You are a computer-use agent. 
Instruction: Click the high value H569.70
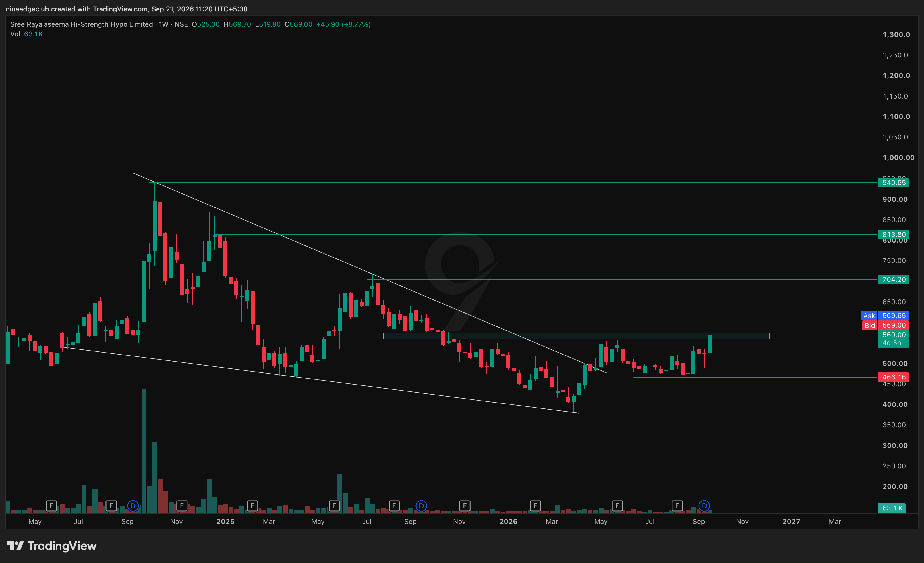coord(237,24)
